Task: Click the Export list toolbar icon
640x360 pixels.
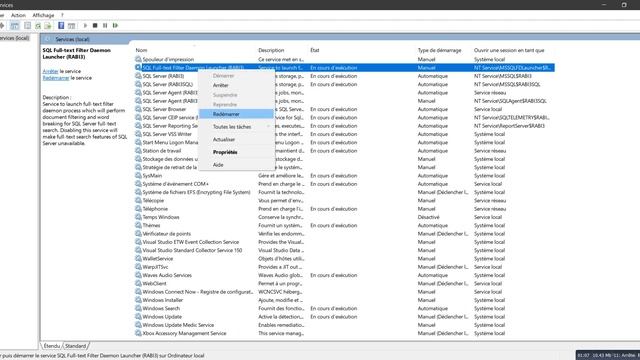Action: point(48,25)
